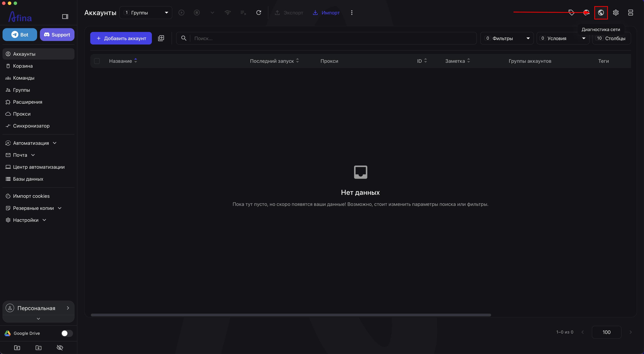
Task: Open the Группы dropdown next to Аккаунты
Action: pos(146,13)
